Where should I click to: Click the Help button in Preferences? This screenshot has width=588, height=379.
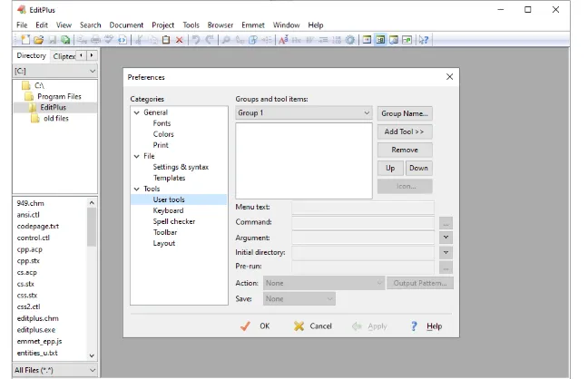click(x=426, y=326)
